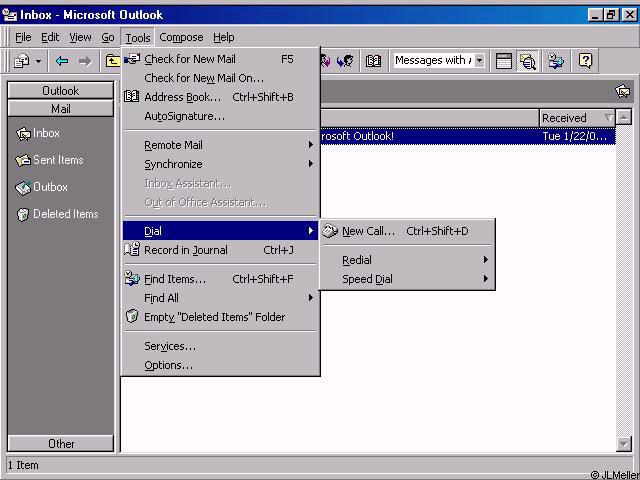Image resolution: width=640 pixels, height=480 pixels.
Task: Click the Find Items toolbar icon
Action: pos(556,61)
